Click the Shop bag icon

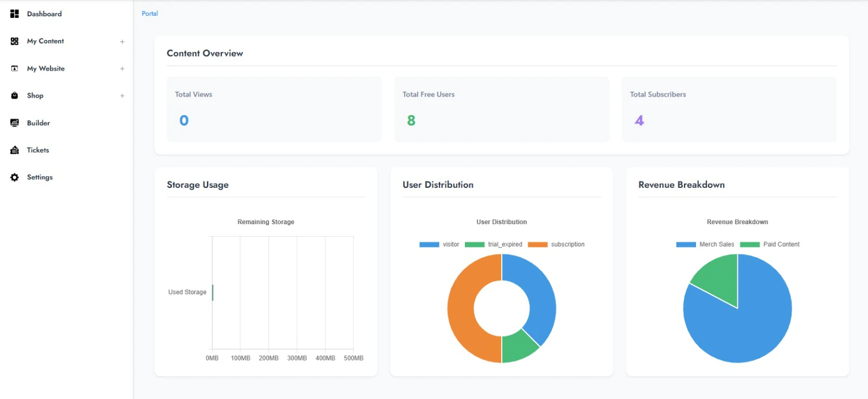coord(15,96)
